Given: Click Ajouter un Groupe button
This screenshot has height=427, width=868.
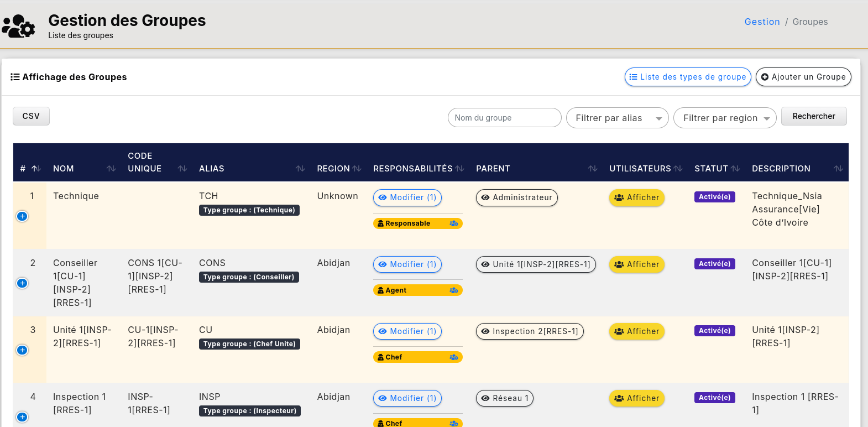Looking at the screenshot, I should (x=803, y=77).
